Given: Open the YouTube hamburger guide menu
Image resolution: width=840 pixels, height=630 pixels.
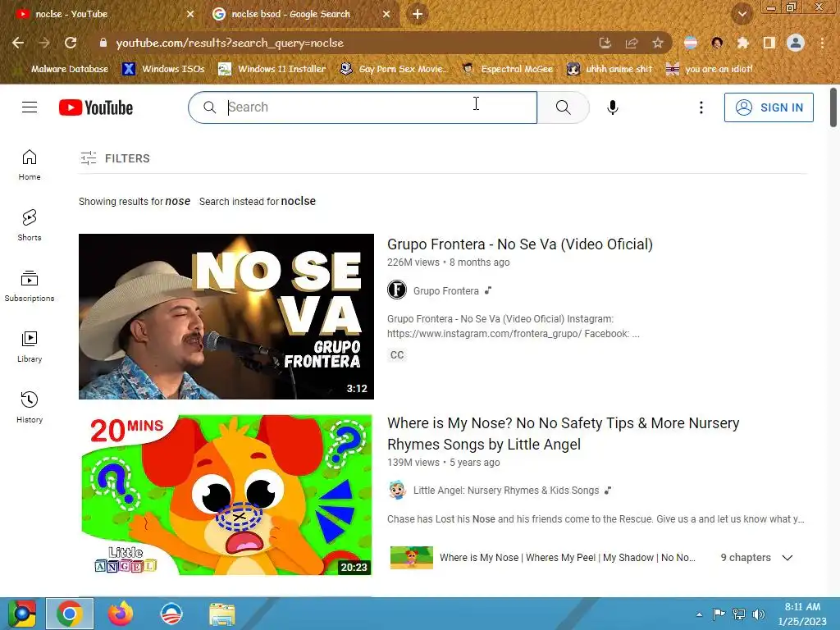Looking at the screenshot, I should pos(30,107).
